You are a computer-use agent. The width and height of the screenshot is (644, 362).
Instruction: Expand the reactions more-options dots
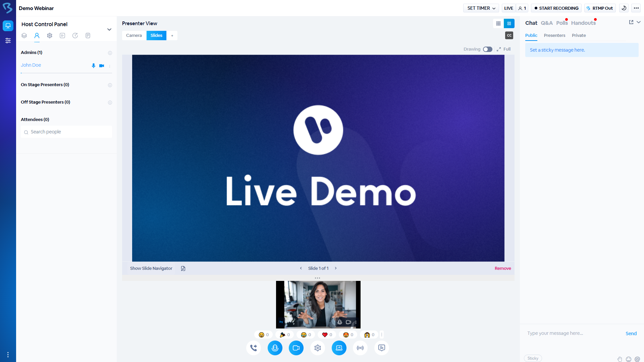[x=382, y=335]
